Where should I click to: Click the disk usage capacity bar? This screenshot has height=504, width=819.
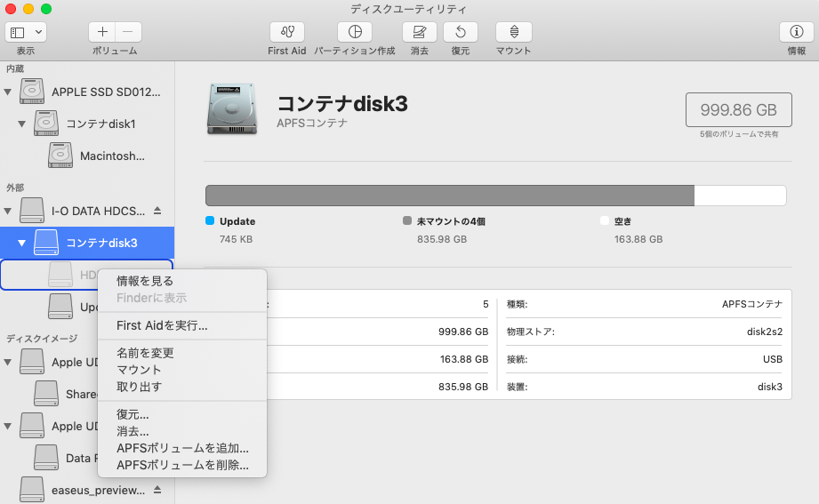pyautogui.click(x=494, y=196)
